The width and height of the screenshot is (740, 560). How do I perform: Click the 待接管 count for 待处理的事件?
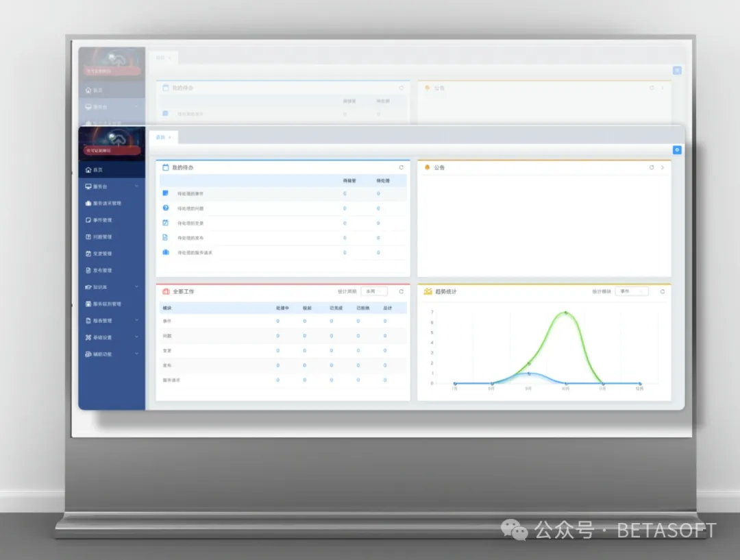tap(345, 193)
